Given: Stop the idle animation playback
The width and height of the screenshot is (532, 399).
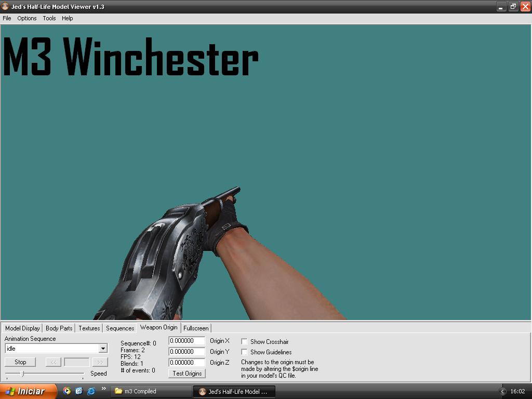Looking at the screenshot, I should point(20,362).
